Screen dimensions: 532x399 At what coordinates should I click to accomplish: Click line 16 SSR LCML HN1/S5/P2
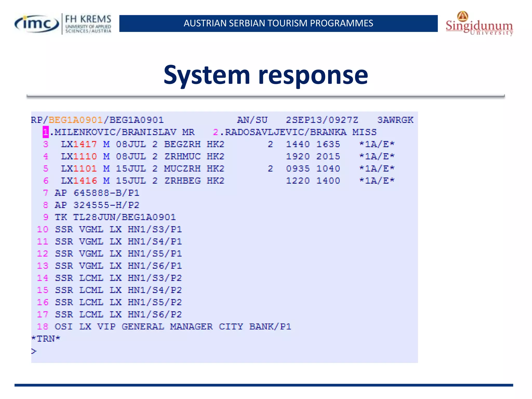[109, 302]
